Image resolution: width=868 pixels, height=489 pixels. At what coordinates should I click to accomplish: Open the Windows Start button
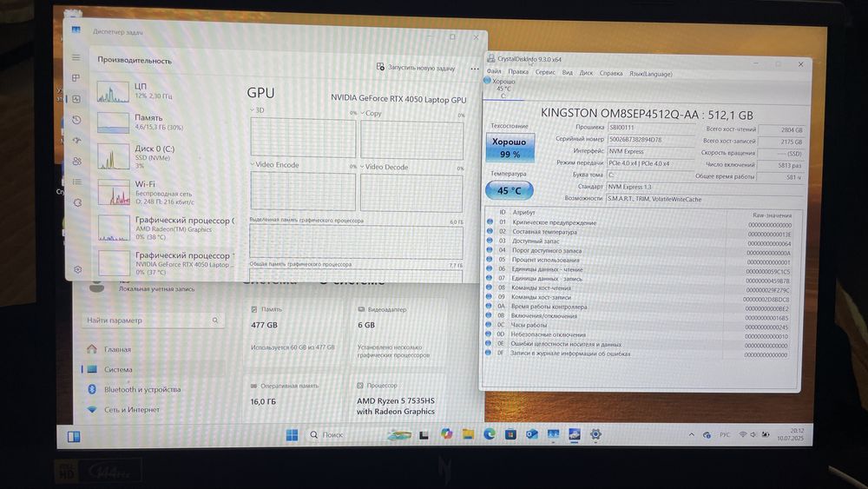(293, 435)
